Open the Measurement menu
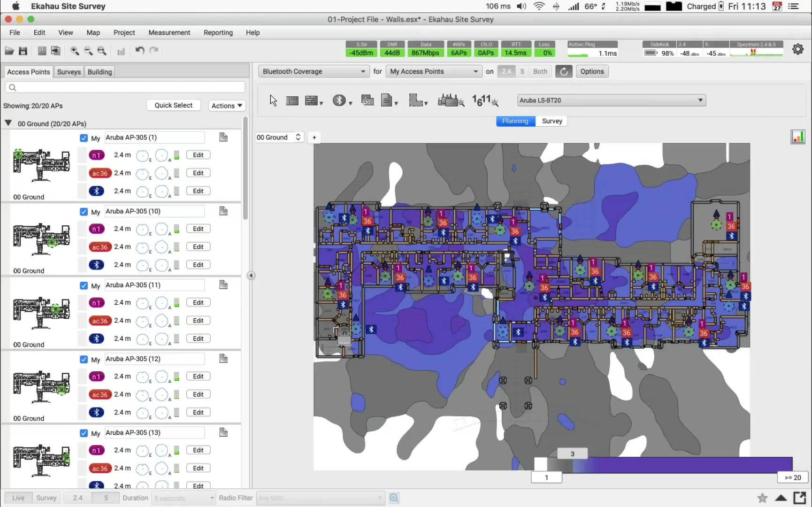Image resolution: width=812 pixels, height=507 pixels. (x=169, y=32)
